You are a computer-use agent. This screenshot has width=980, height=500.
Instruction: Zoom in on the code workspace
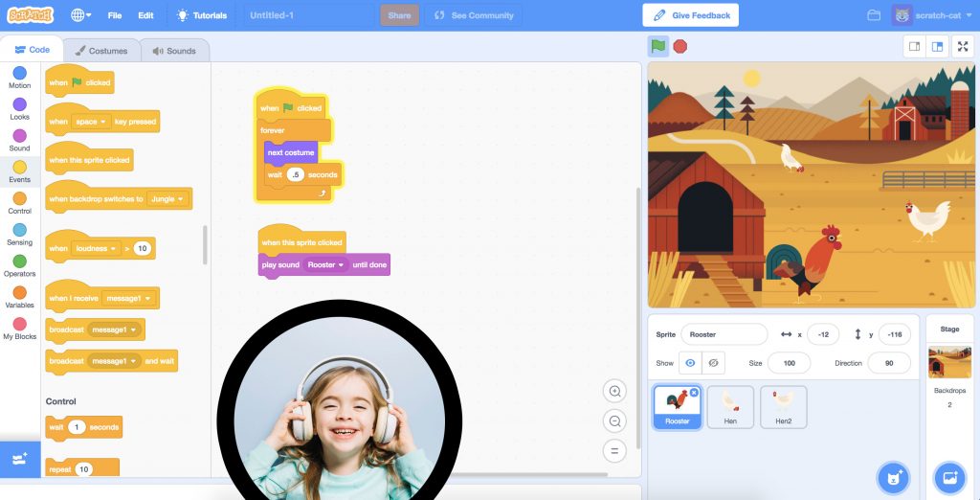coord(614,391)
